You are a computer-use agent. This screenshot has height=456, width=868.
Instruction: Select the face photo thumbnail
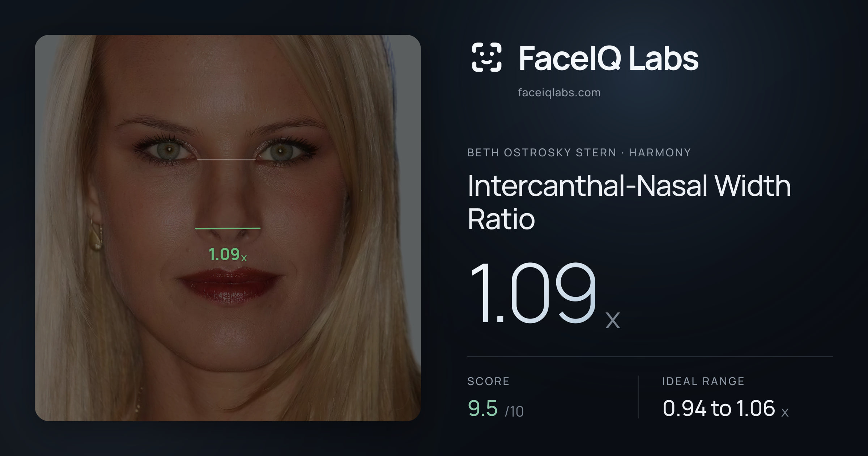tap(228, 228)
